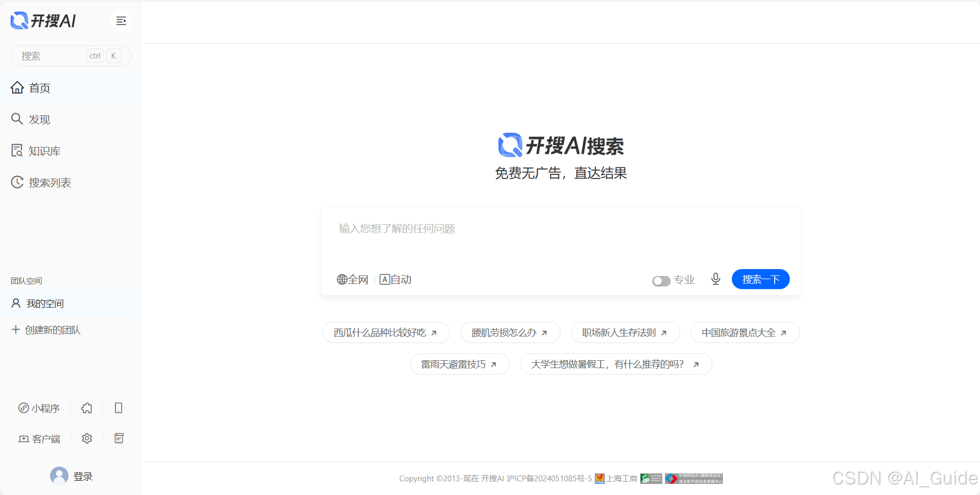Click the 开搜AI logo in the sidebar

click(x=43, y=21)
